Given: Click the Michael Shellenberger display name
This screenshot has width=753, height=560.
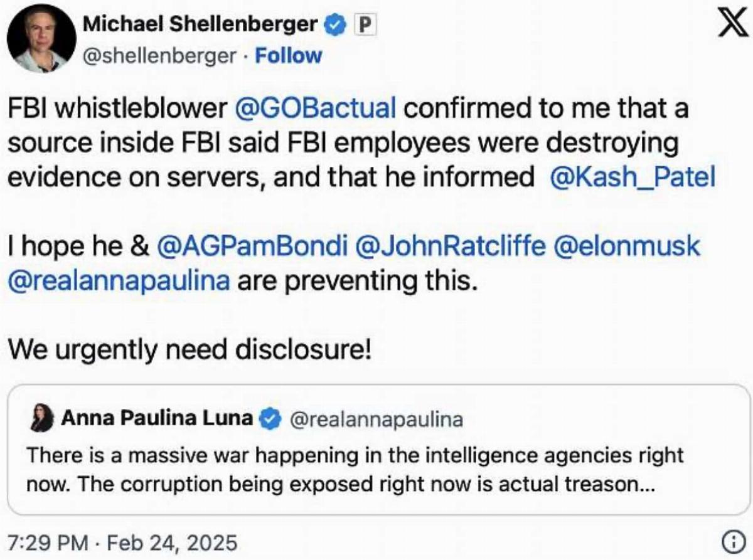Looking at the screenshot, I should [x=201, y=25].
